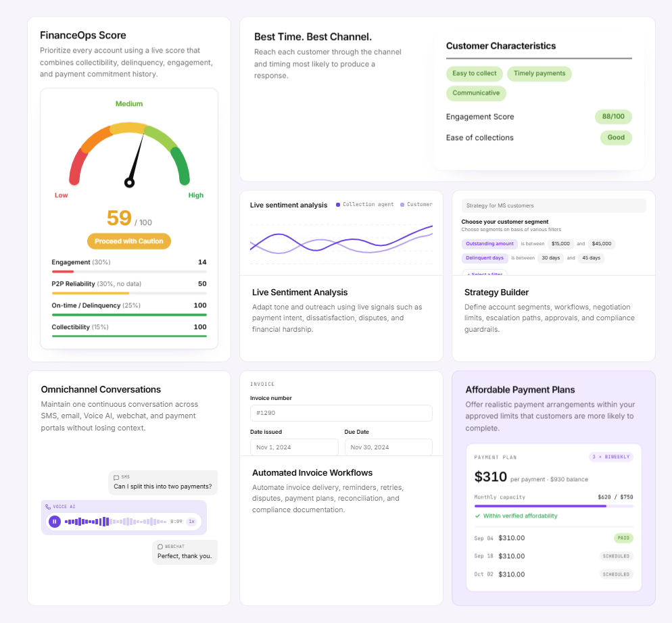The width and height of the screenshot is (672, 623).
Task: Click the Engagement progress bar
Action: [x=129, y=272]
